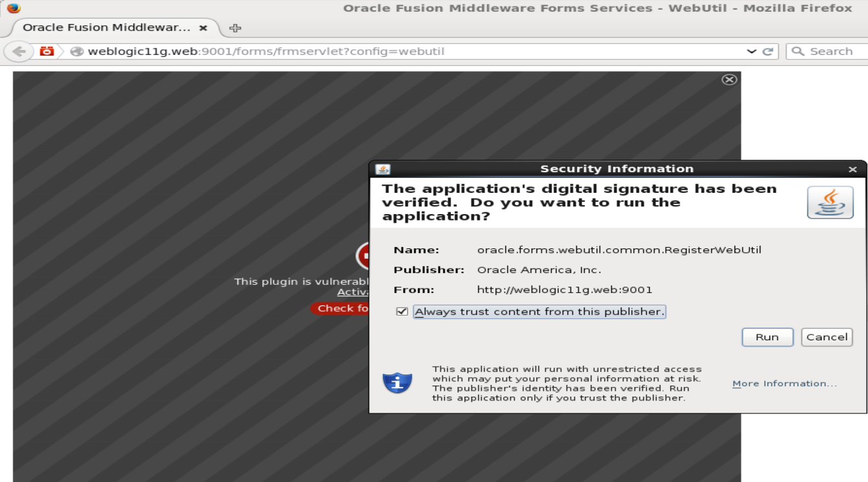Viewport: 868px width, 482px height.
Task: Open a new tab with the plus icon
Action: click(x=236, y=28)
